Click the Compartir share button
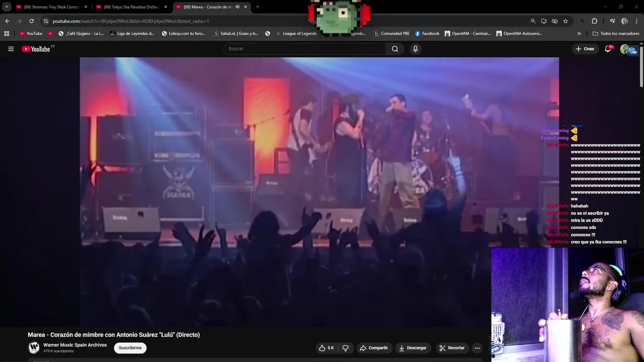 tap(374, 348)
